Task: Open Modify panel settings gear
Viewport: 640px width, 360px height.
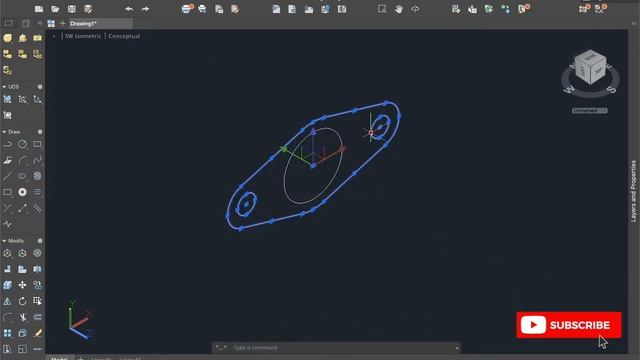Action: point(40,241)
